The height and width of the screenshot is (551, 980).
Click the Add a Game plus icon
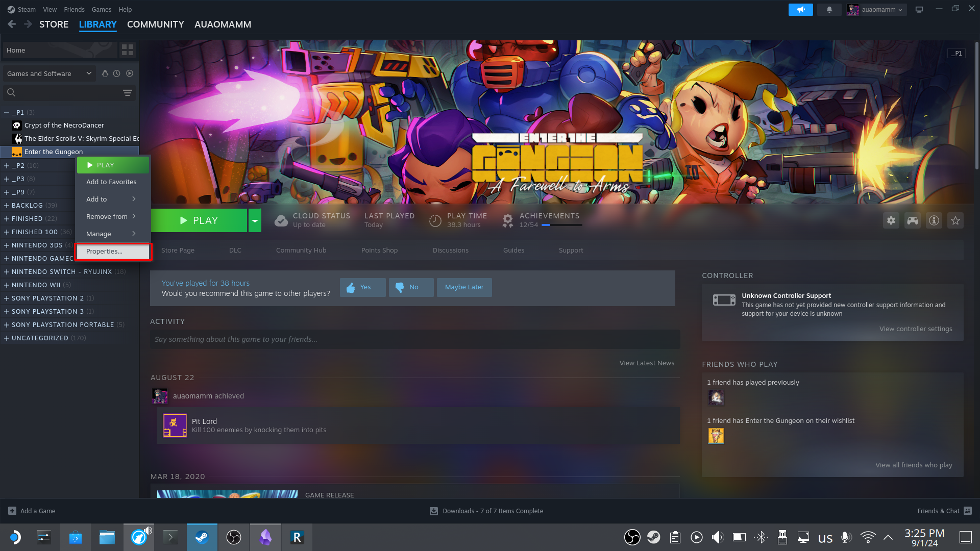coord(12,511)
